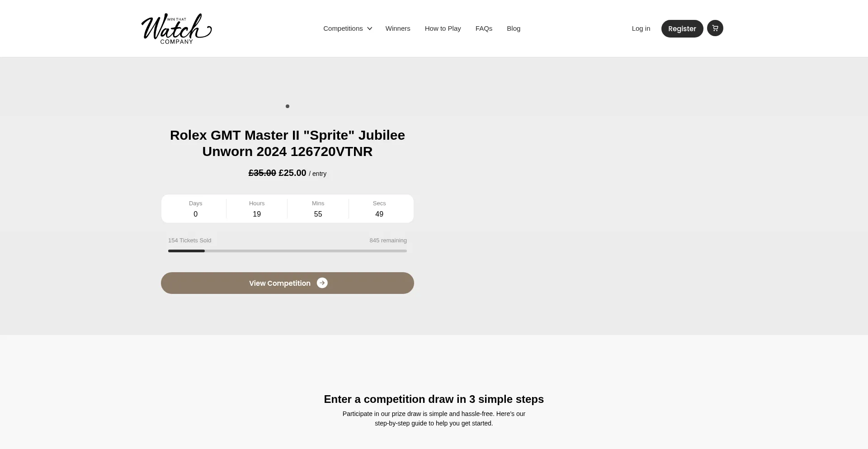
Task: Click the View Competition button
Action: pos(288,283)
